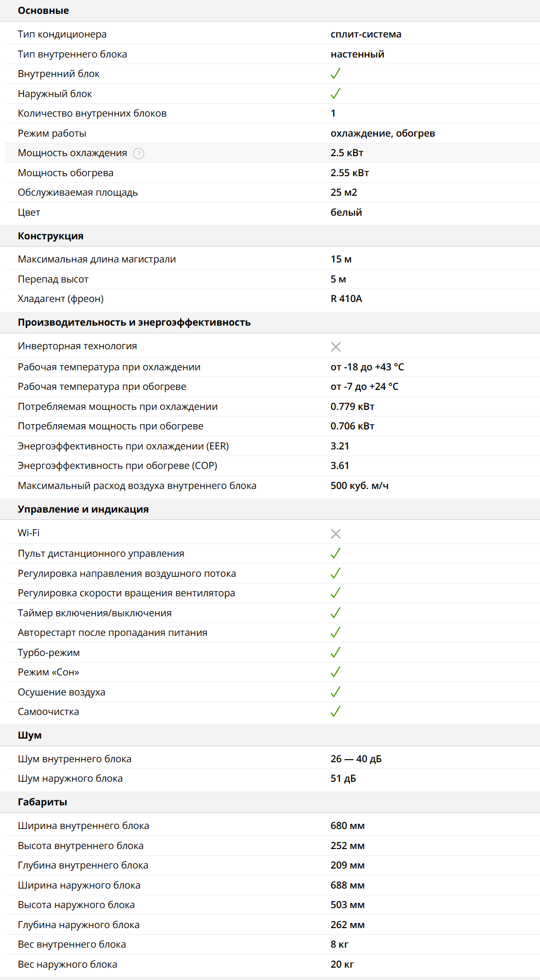Viewport: 540px width, 980px height.
Task: Click the checkmark for Авторестарт после пропадания питания
Action: (336, 632)
